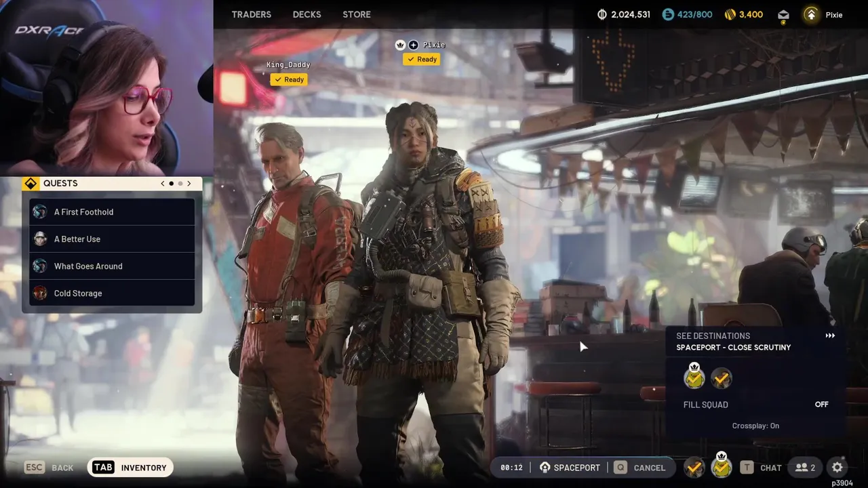The width and height of the screenshot is (868, 488).
Task: Select the first quests page dot
Action: 171,183
